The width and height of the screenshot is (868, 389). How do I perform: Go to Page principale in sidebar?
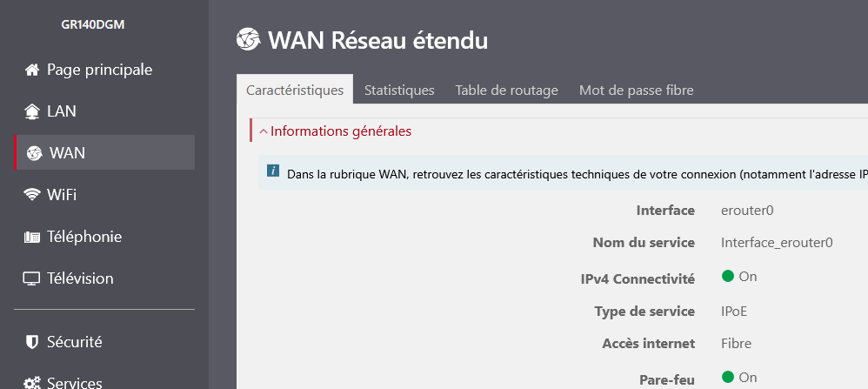(x=99, y=70)
